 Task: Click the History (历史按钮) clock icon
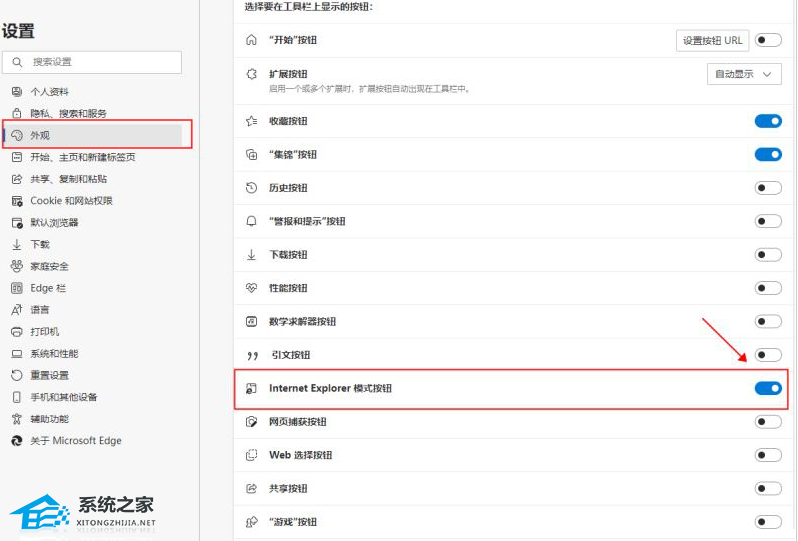[x=251, y=188]
